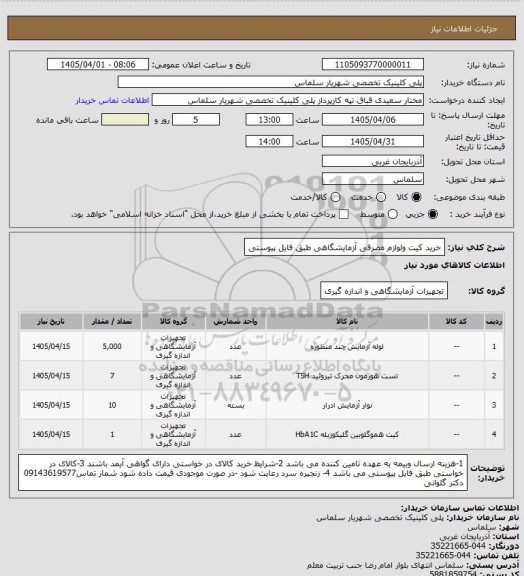This screenshot has width=524, height=576.
Task: Click the quantity 10 cell
Action: (x=112, y=405)
